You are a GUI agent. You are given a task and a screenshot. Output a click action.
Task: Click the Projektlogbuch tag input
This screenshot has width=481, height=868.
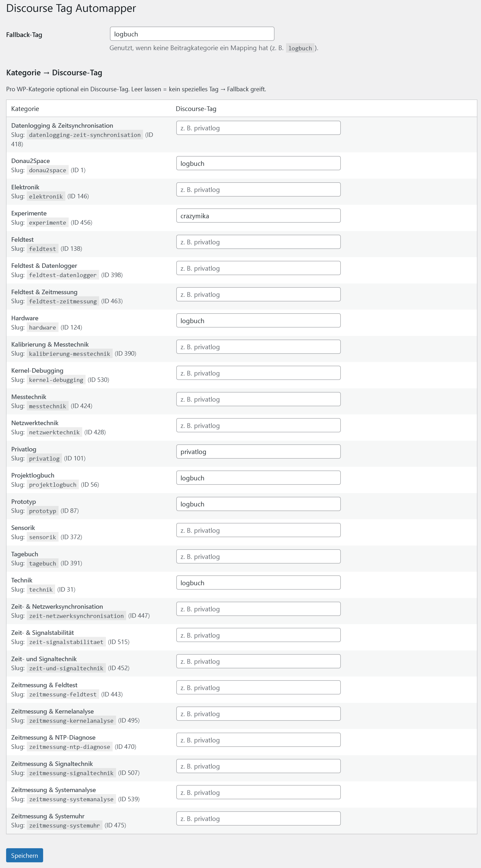pos(258,478)
